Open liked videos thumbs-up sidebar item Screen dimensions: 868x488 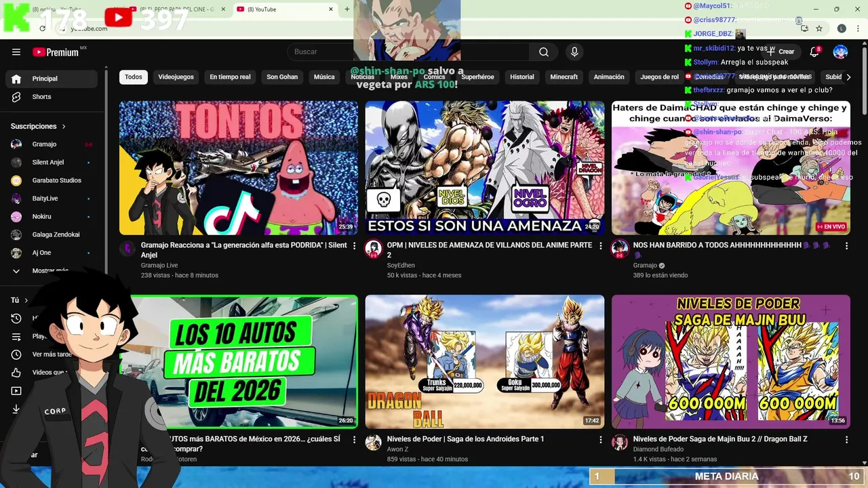pyautogui.click(x=16, y=373)
